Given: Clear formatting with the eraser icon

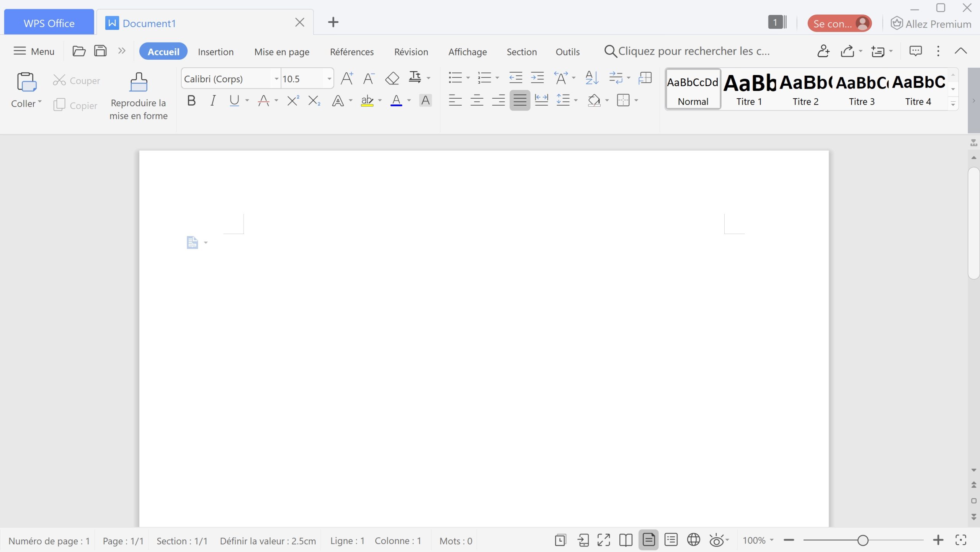Looking at the screenshot, I should point(392,78).
